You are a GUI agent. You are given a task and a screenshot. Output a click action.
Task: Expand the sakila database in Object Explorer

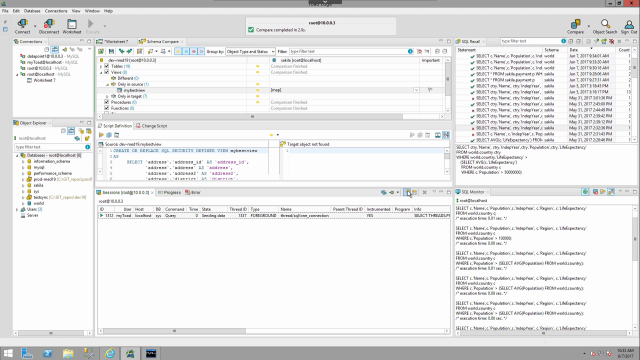tap(23, 185)
